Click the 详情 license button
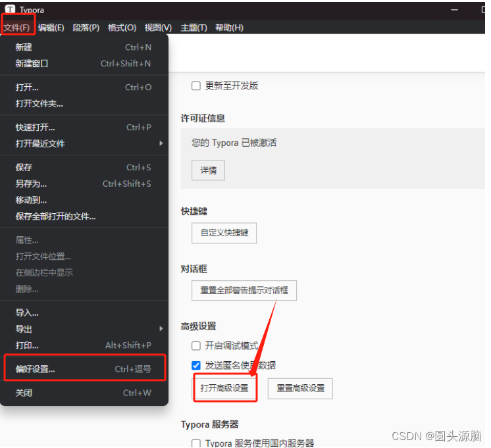Screen dimensions: 491x448 point(208,170)
